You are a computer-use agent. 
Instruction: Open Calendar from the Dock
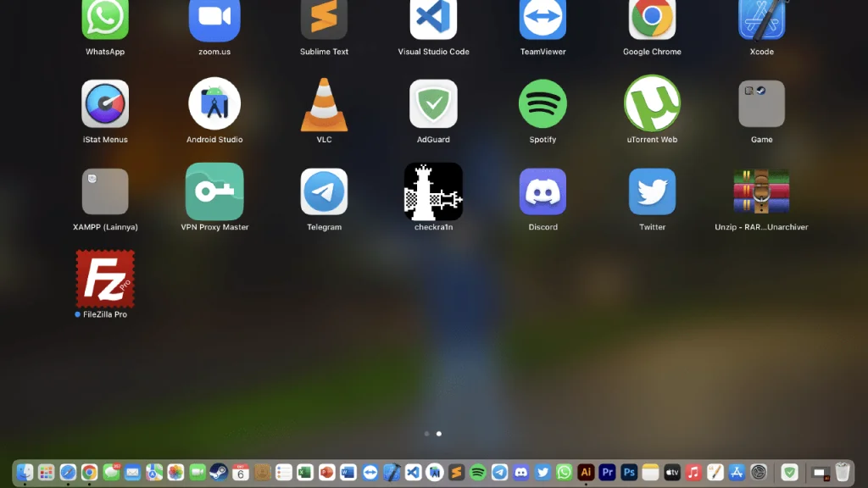[240, 473]
